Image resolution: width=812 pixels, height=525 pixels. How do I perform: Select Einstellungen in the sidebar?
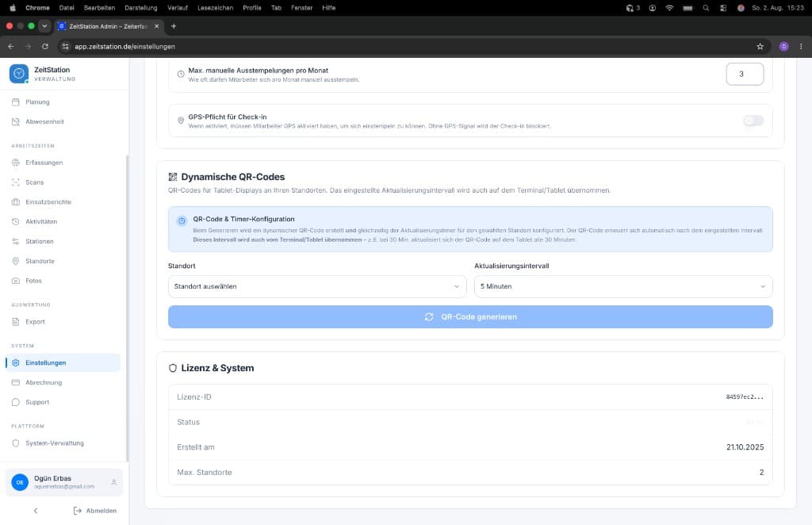click(x=63, y=363)
